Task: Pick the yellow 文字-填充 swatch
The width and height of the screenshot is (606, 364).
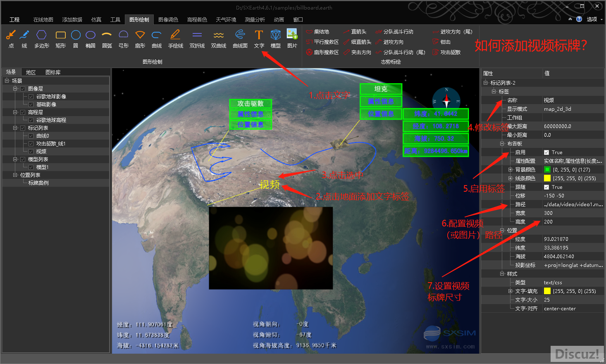Action: [547, 291]
